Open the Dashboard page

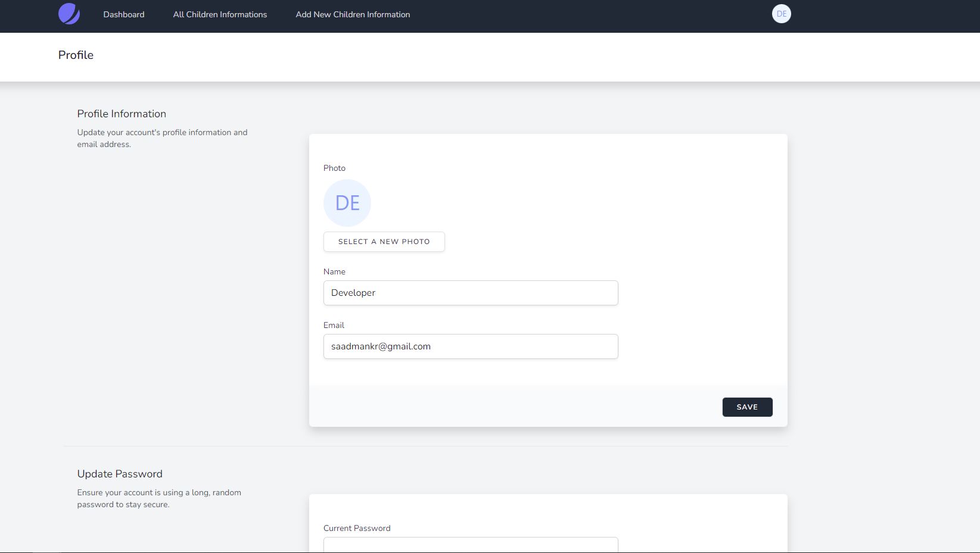pos(123,14)
